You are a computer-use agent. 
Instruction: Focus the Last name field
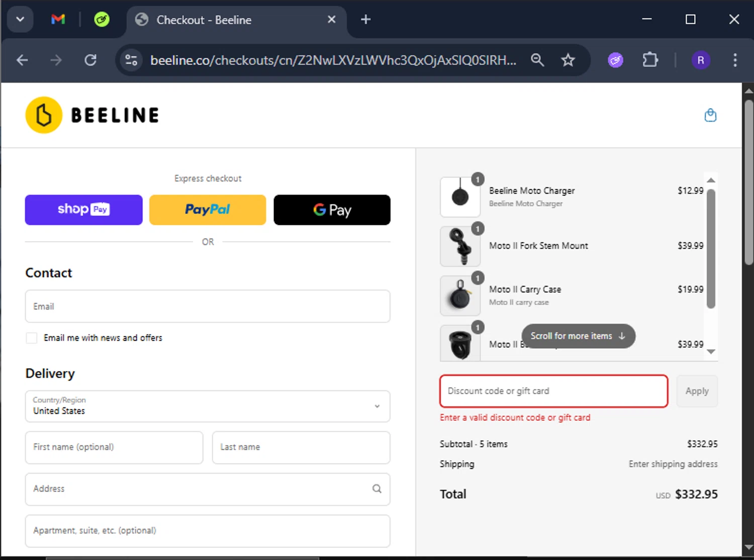click(x=301, y=447)
